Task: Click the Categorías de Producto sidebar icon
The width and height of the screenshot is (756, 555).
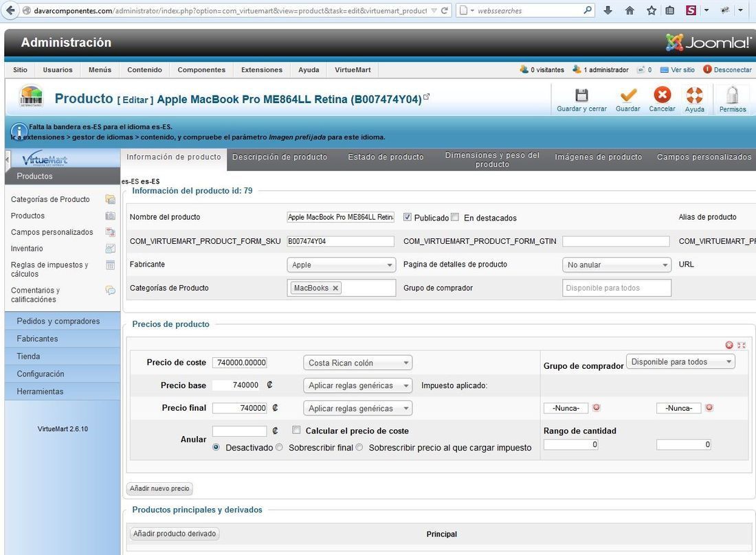Action: pos(111,199)
